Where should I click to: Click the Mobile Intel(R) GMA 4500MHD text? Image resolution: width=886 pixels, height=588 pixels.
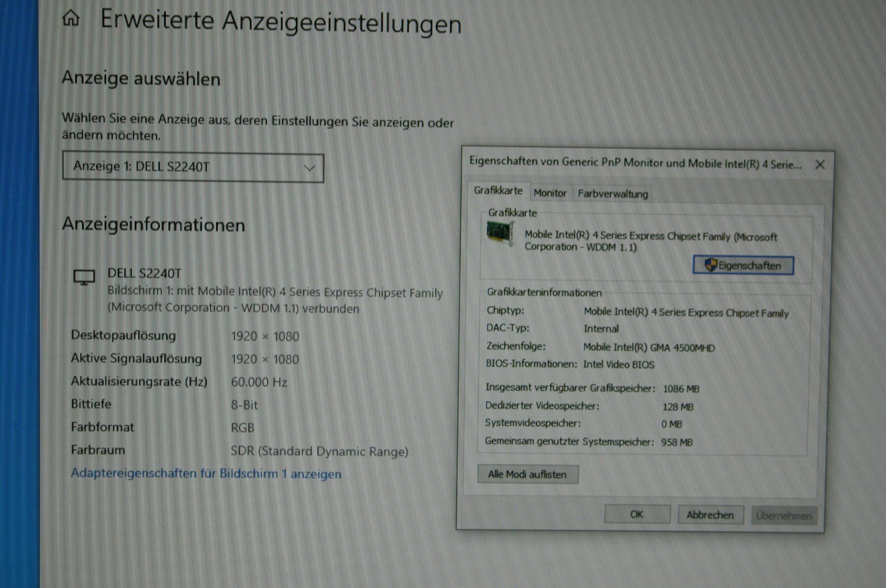[649, 347]
